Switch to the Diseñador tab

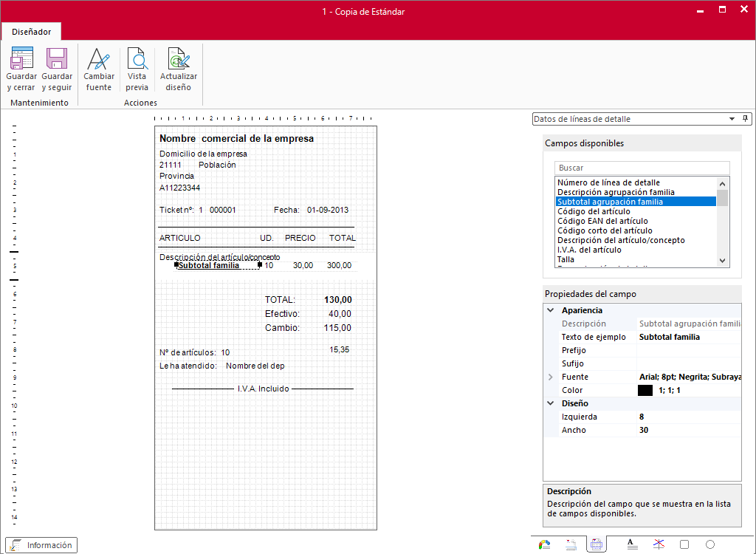[31, 32]
